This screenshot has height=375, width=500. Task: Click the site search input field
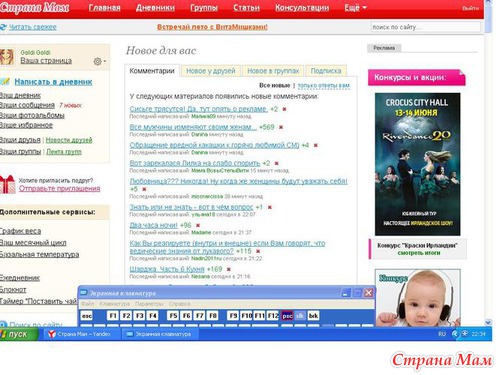tap(425, 27)
